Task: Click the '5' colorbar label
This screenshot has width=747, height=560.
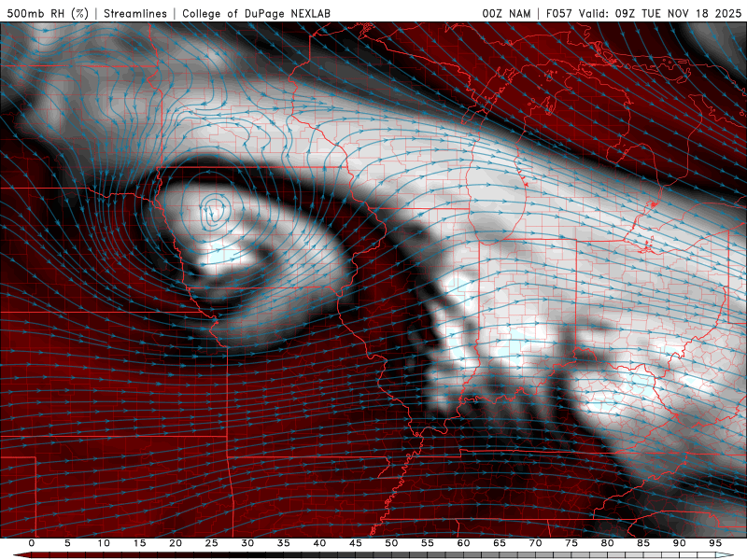Action: point(67,543)
